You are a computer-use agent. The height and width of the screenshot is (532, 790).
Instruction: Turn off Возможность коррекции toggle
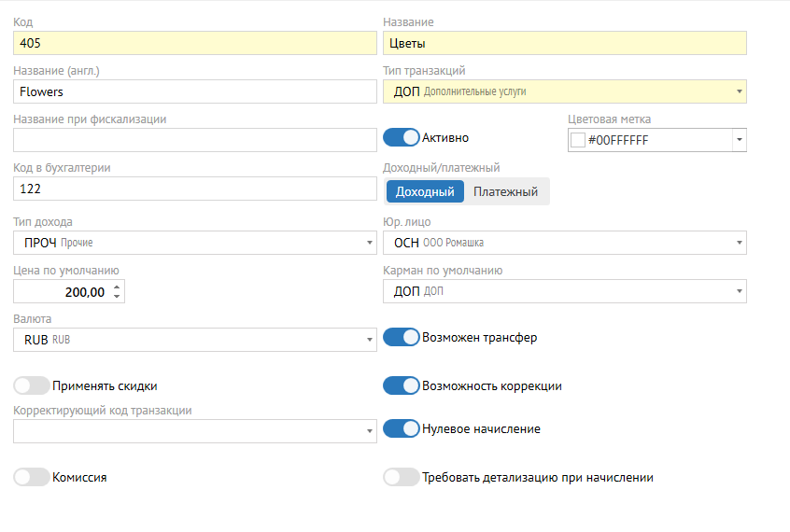pos(402,385)
